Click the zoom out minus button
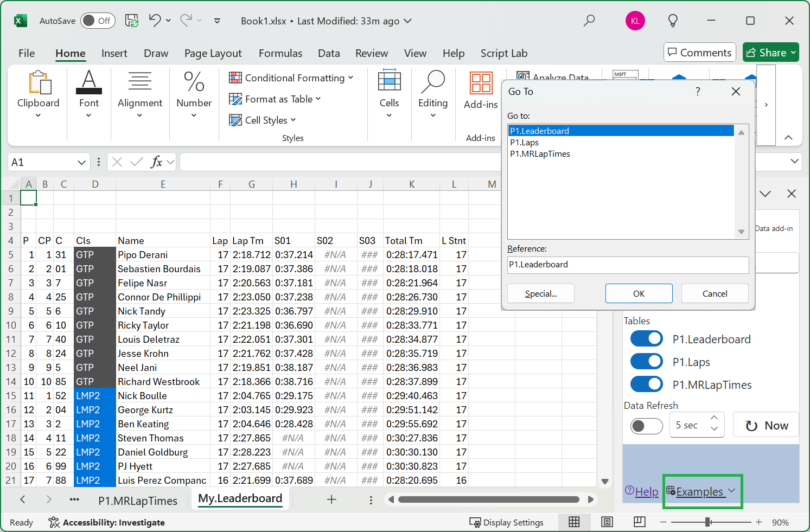This screenshot has height=532, width=810. pos(663,522)
